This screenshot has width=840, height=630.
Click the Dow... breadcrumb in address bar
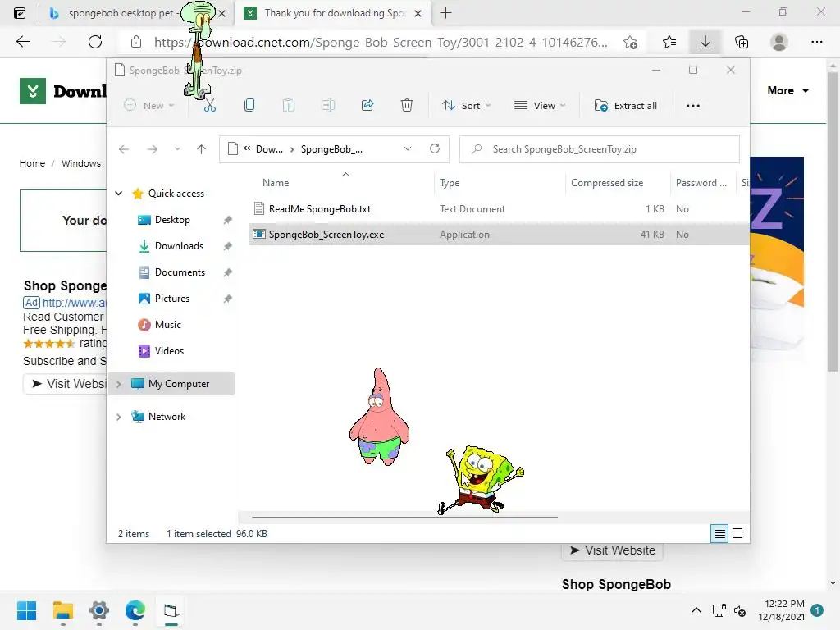click(269, 149)
